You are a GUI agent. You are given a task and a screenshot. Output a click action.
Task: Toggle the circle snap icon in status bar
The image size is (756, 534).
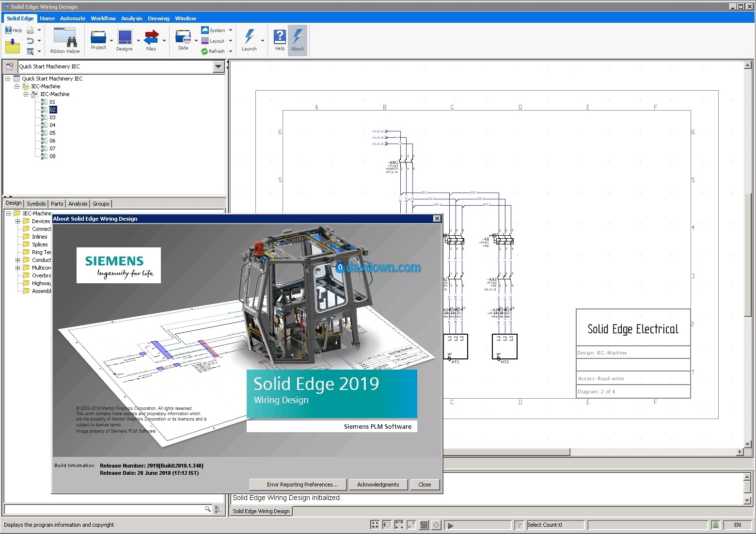(387, 525)
